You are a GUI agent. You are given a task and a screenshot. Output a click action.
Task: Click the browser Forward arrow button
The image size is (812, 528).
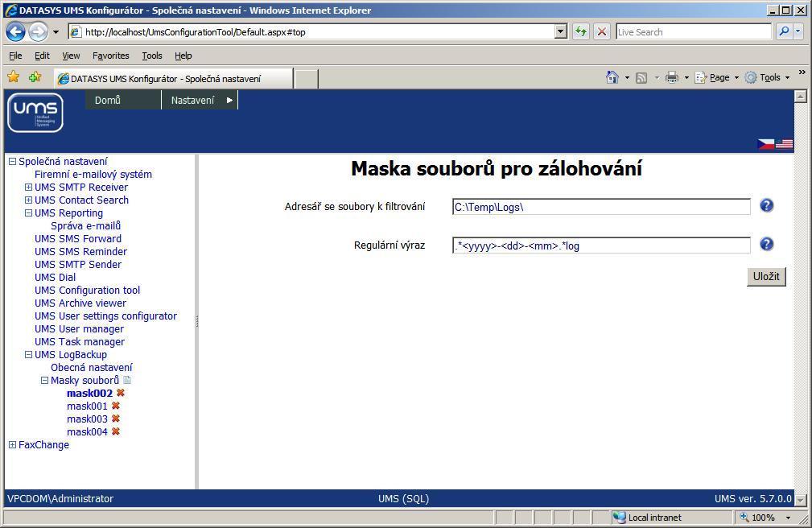(x=38, y=32)
